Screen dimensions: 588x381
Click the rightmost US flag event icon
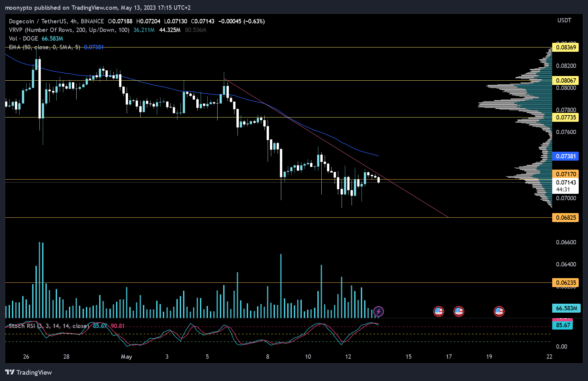[x=499, y=311]
